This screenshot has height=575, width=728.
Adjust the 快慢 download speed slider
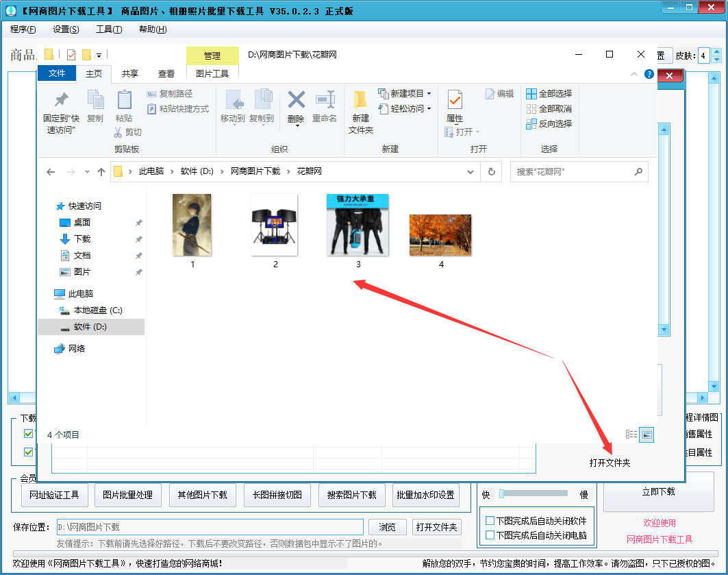tap(534, 493)
